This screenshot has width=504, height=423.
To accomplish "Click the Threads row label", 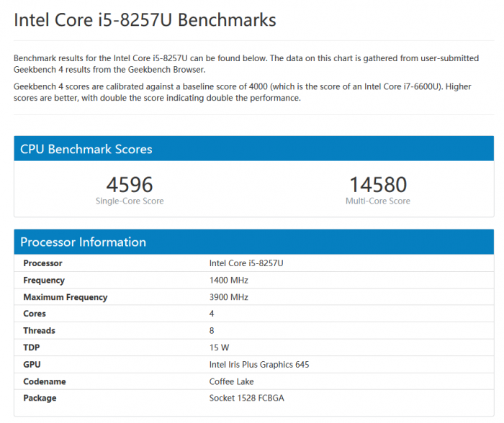I will (x=39, y=331).
